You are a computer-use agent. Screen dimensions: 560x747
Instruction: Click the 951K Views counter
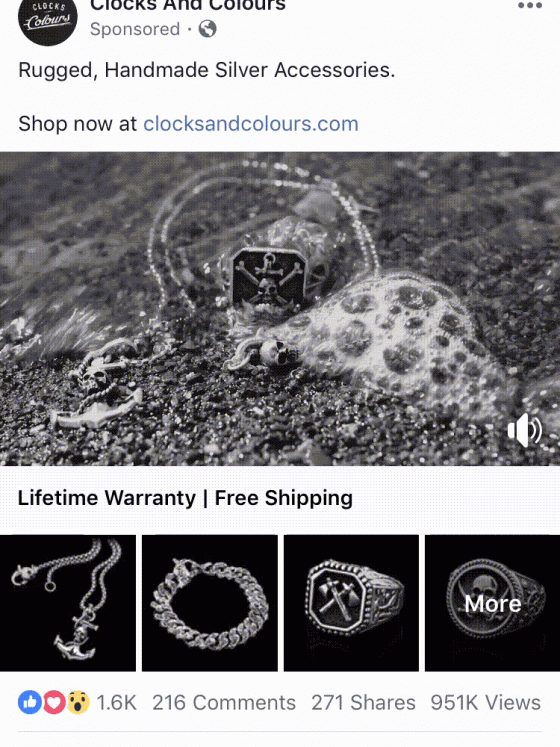click(486, 703)
